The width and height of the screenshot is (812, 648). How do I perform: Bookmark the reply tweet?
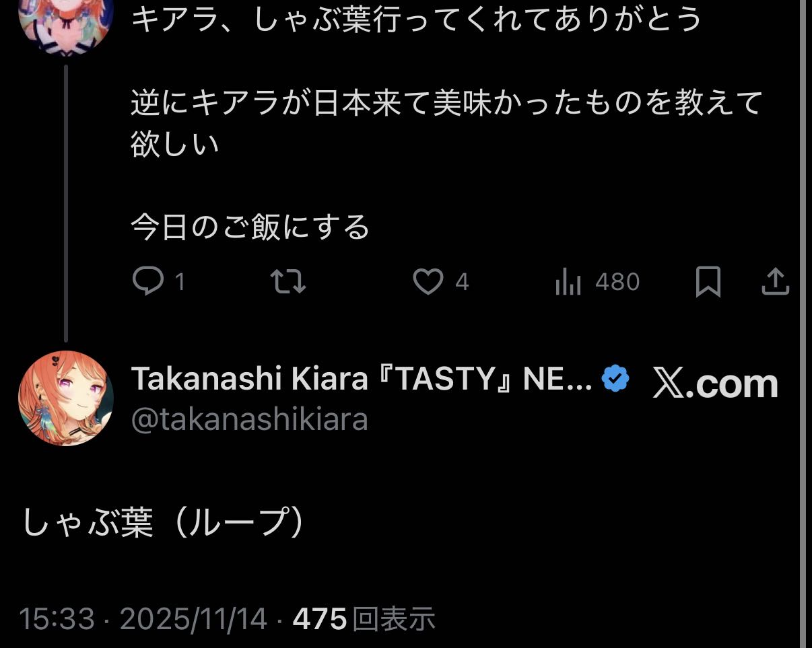click(708, 282)
